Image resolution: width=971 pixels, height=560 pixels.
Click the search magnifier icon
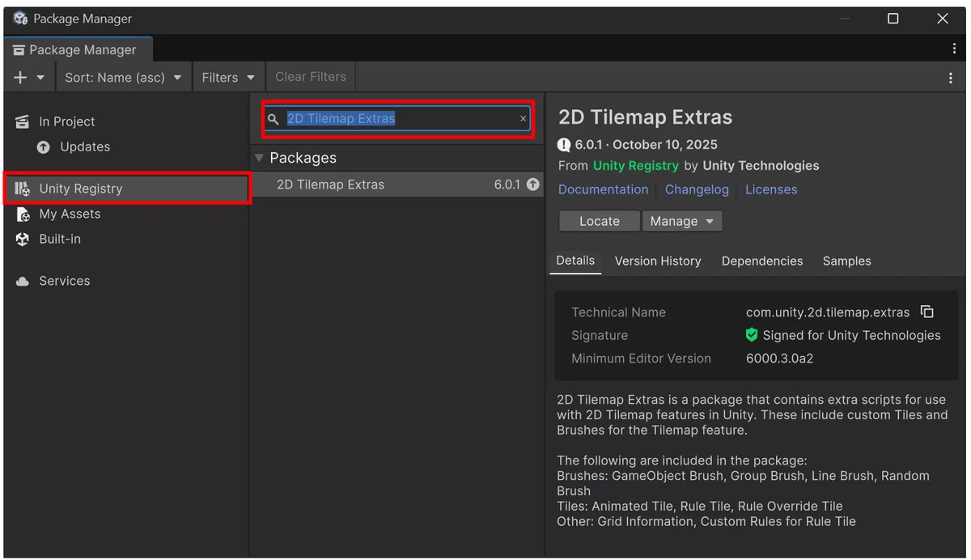273,119
